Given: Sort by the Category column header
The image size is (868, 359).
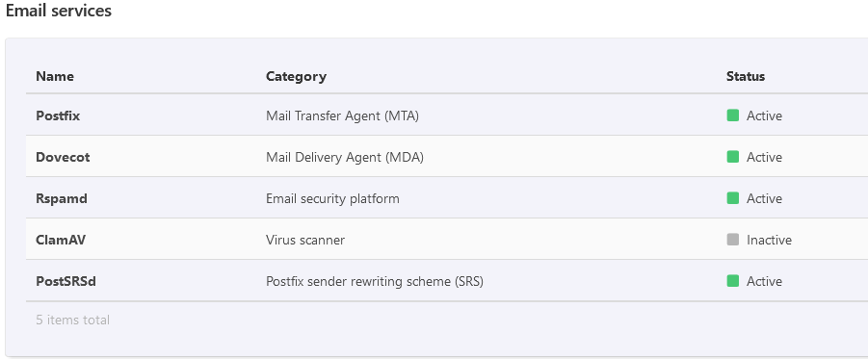Looking at the screenshot, I should (x=296, y=76).
